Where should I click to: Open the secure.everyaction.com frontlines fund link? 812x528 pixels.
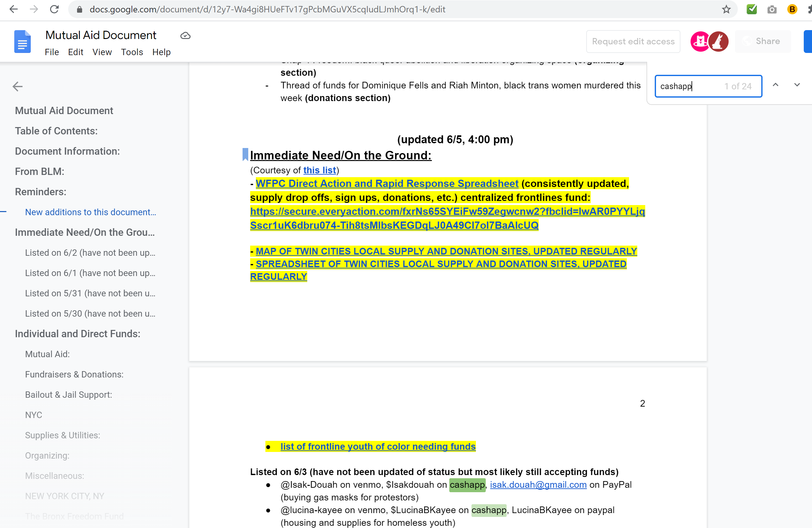[x=447, y=218]
